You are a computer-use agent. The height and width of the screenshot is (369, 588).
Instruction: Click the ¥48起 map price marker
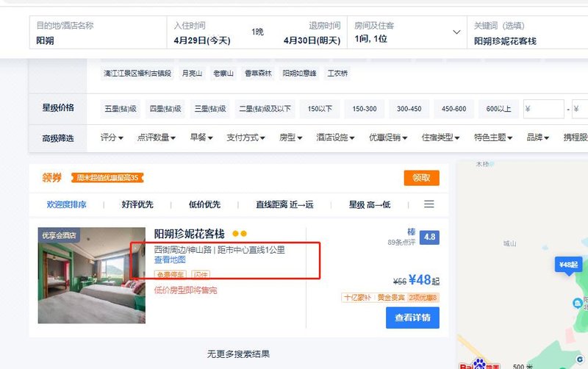(x=568, y=265)
